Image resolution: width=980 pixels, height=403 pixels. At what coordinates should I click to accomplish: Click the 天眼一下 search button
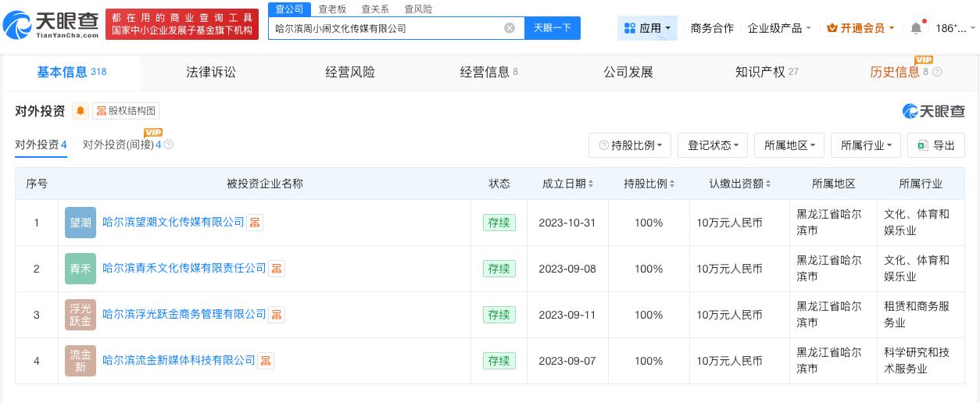point(553,28)
